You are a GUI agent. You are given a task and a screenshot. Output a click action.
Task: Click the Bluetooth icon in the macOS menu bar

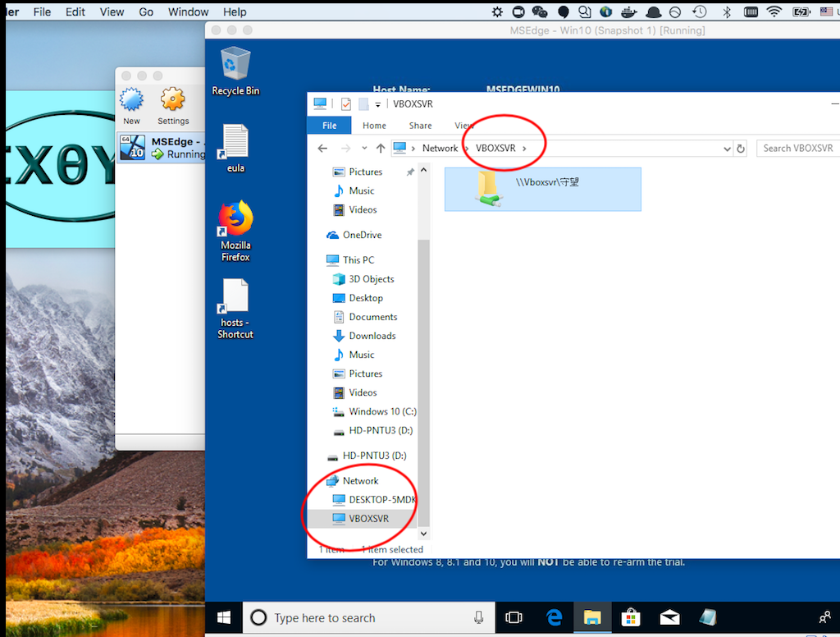tap(727, 11)
